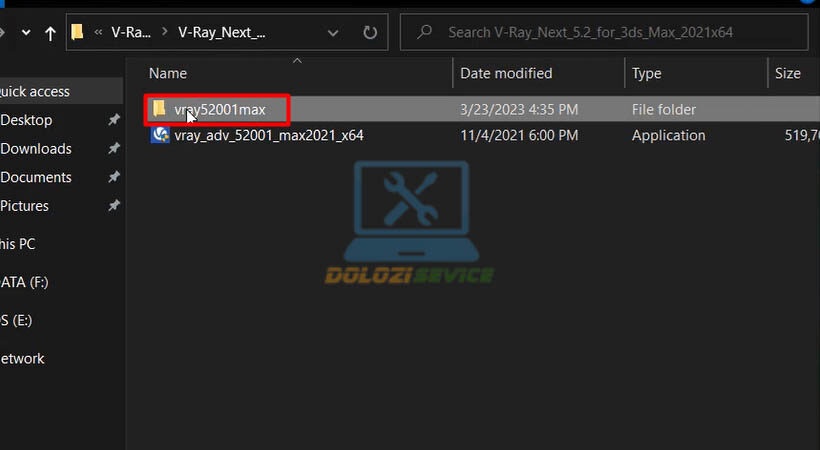The width and height of the screenshot is (820, 450).
Task: Open the (E:) drive in navigation pane
Action: click(16, 320)
